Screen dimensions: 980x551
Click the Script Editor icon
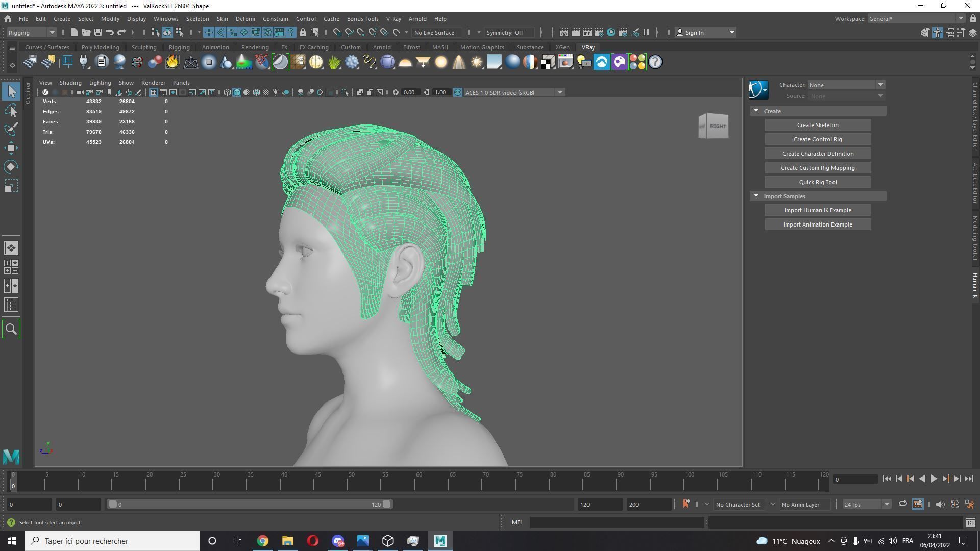(x=970, y=522)
